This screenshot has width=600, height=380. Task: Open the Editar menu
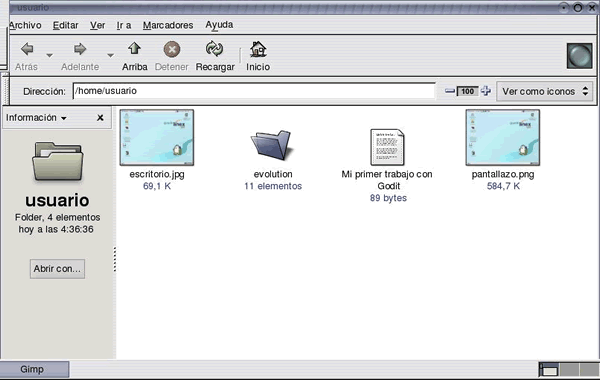(x=65, y=25)
